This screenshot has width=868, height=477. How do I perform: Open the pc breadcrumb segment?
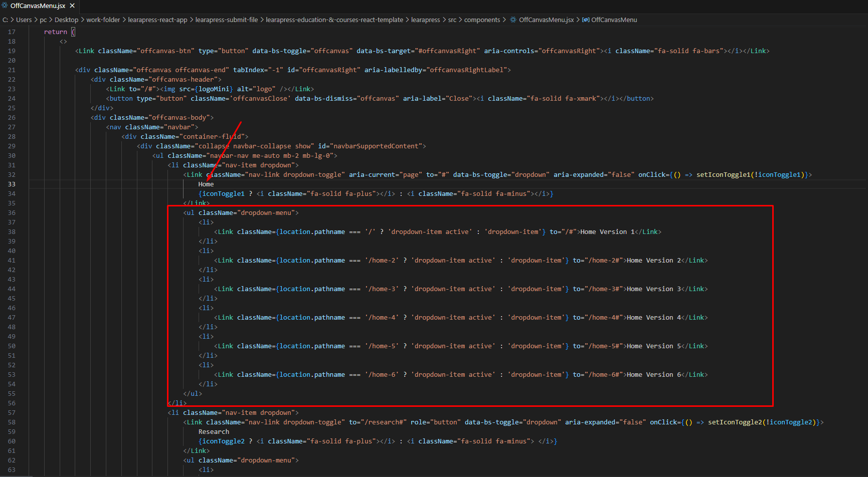click(43, 20)
